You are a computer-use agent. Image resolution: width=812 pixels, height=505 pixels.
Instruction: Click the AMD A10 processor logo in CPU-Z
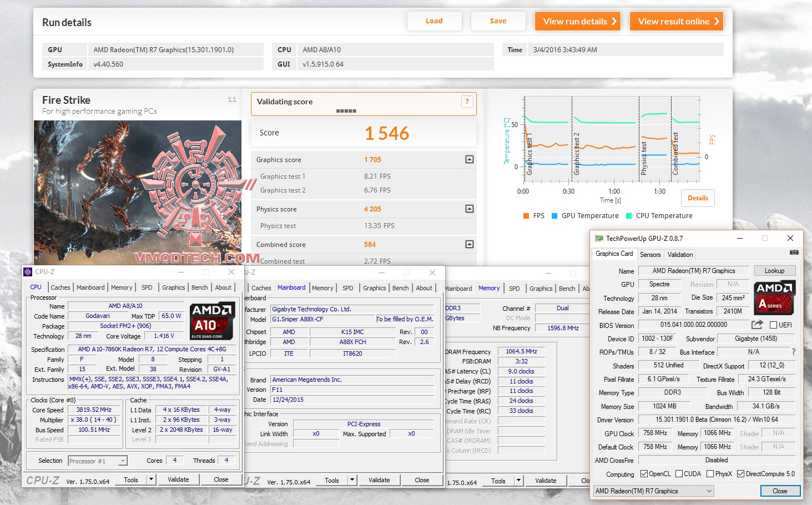coord(212,321)
